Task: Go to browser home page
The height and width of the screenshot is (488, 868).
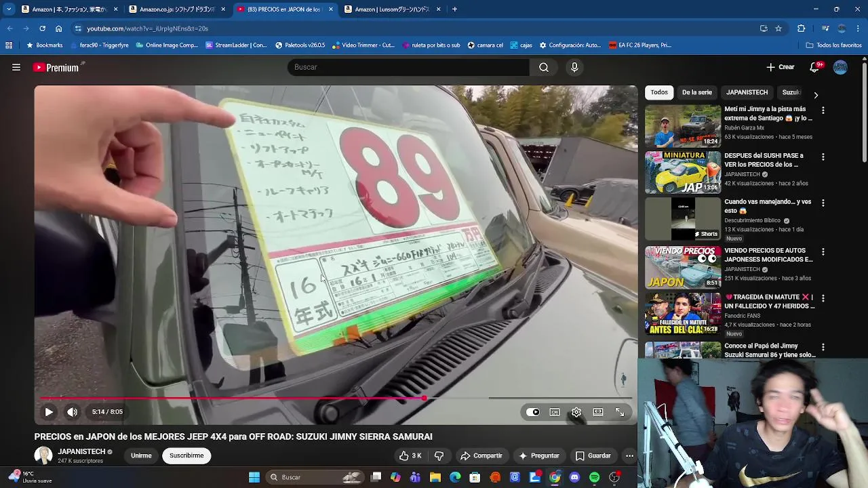Action: click(x=58, y=28)
